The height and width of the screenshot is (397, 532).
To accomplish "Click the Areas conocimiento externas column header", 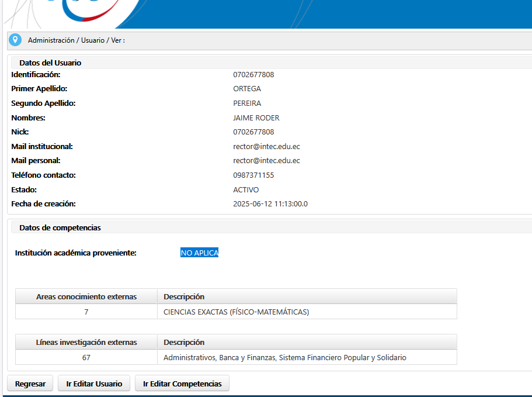I will pyautogui.click(x=86, y=296).
